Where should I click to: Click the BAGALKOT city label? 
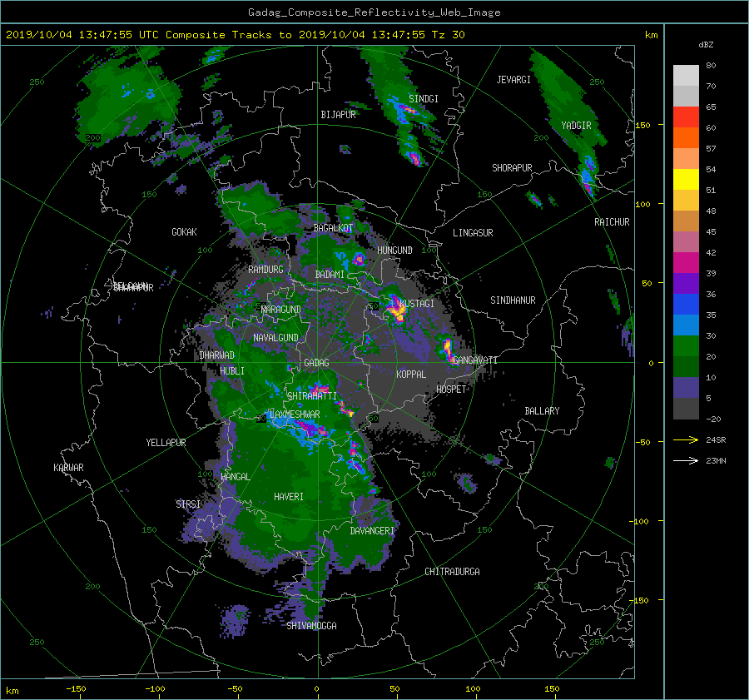333,228
